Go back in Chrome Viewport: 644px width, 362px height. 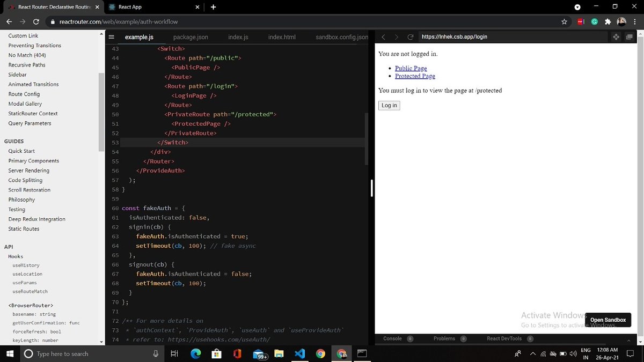(x=9, y=22)
